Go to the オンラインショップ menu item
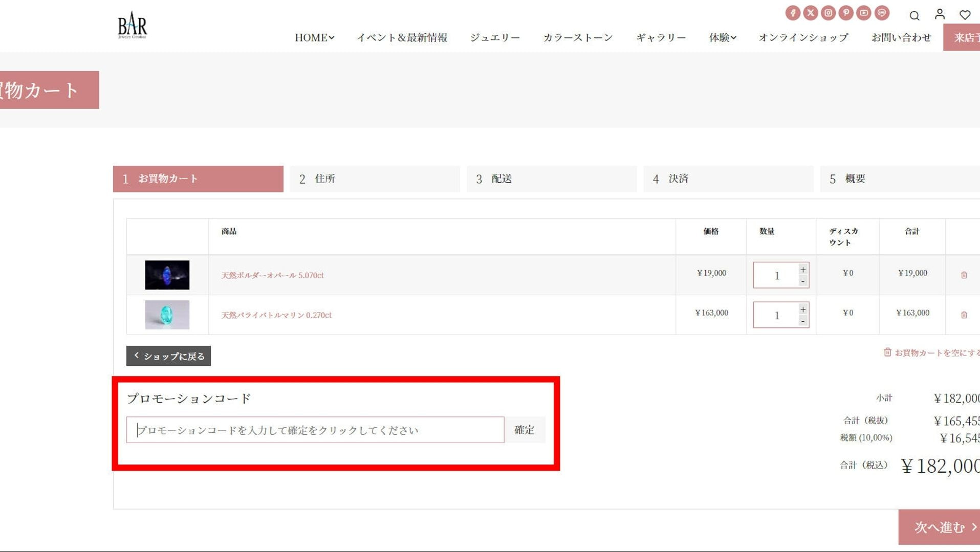Screen dimensions: 980x552 pos(803,37)
